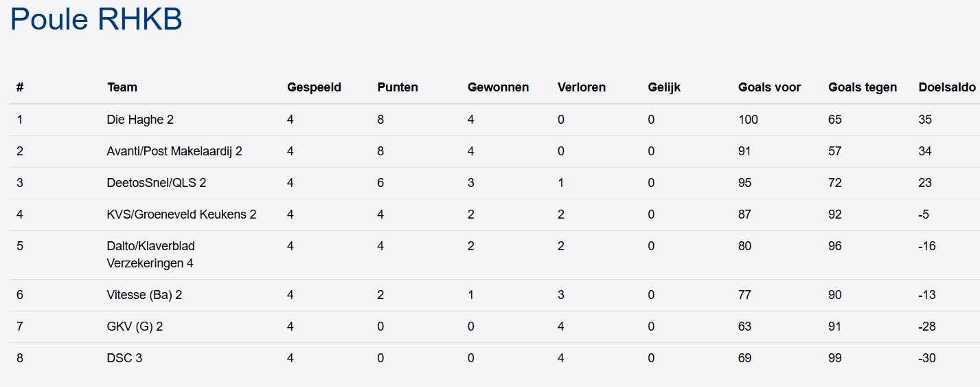
Task: Click Vitesse (Ba) 2 team name
Action: pos(144,295)
